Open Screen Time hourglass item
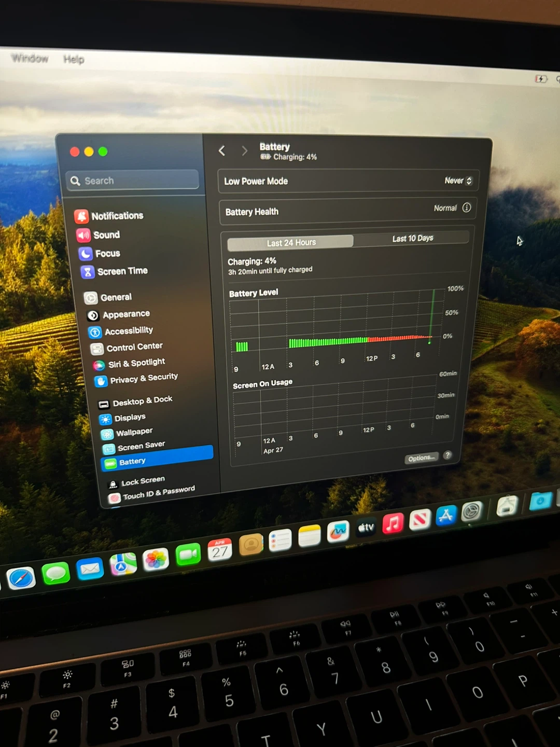Screen dimensions: 560x747 coord(114,271)
